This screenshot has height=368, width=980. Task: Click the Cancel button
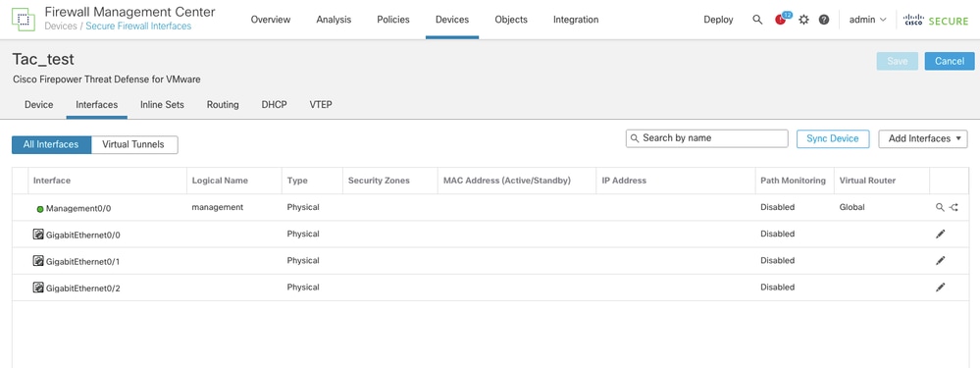950,61
